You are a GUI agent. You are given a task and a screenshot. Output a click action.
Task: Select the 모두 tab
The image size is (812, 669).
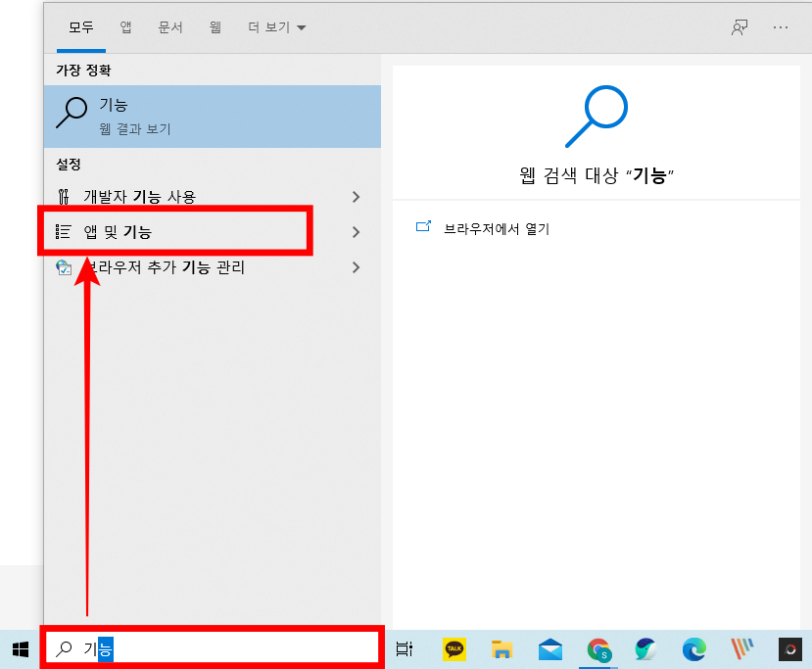pyautogui.click(x=81, y=27)
